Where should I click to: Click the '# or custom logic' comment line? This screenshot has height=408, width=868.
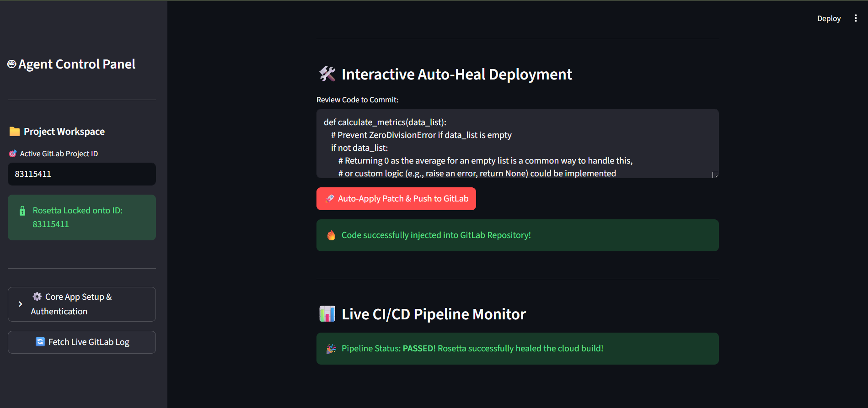click(x=477, y=173)
